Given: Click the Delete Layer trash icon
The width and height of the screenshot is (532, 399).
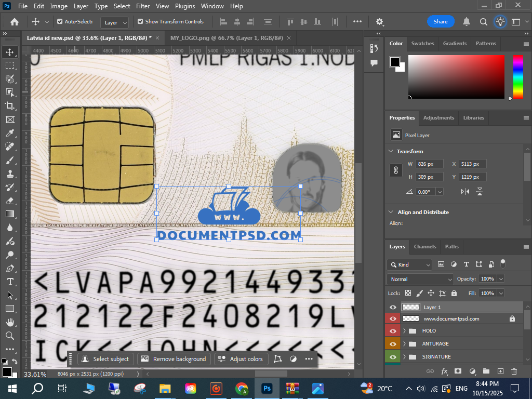Looking at the screenshot, I should click(x=514, y=371).
